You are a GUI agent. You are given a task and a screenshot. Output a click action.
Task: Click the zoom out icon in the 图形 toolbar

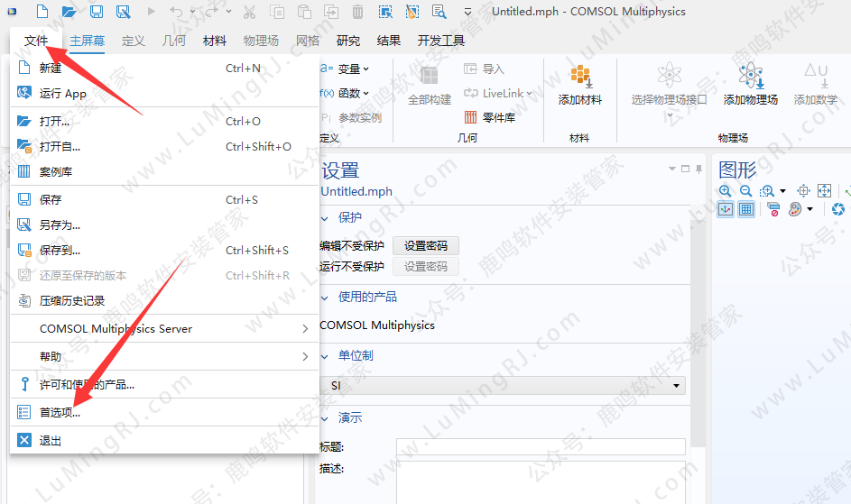(x=745, y=191)
